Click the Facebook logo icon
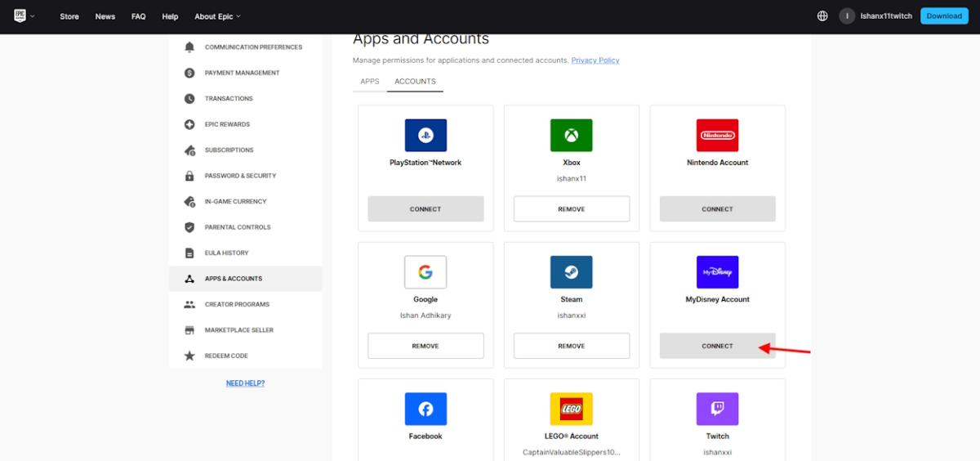 pos(425,409)
